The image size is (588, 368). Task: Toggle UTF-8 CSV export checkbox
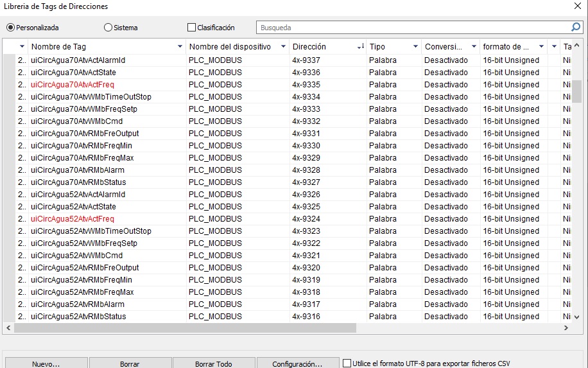coord(347,363)
